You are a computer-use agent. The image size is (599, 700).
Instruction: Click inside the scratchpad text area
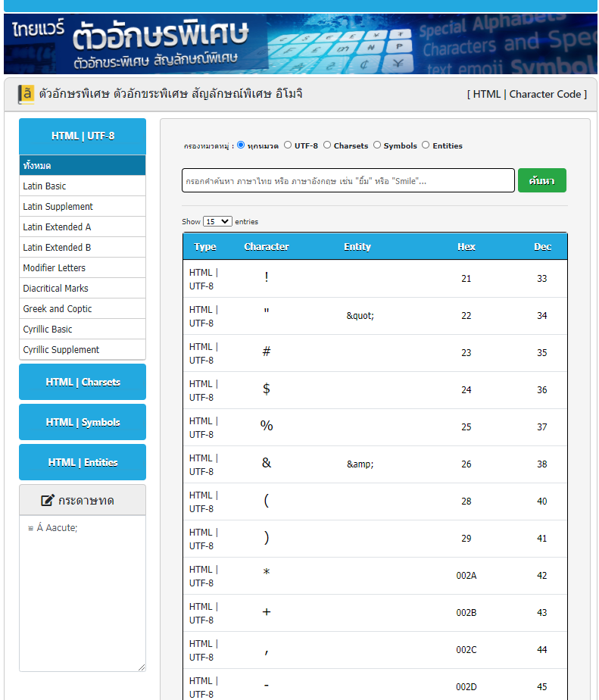pyautogui.click(x=83, y=594)
